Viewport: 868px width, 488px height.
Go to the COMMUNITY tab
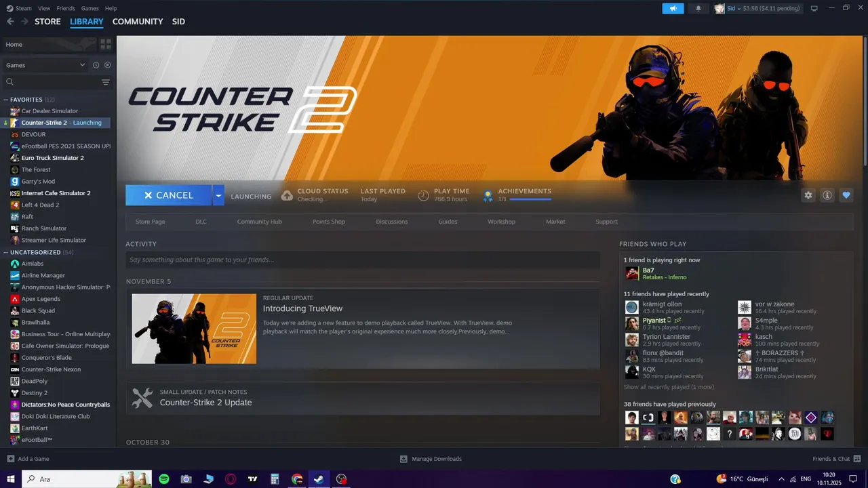[x=138, y=22]
